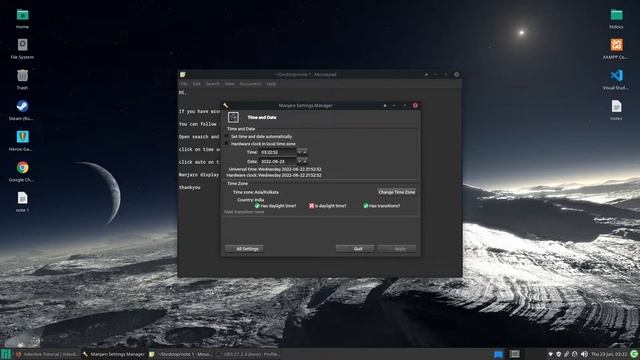
Task: Click 'Is daylight time?' red cross indicator
Action: pos(311,206)
